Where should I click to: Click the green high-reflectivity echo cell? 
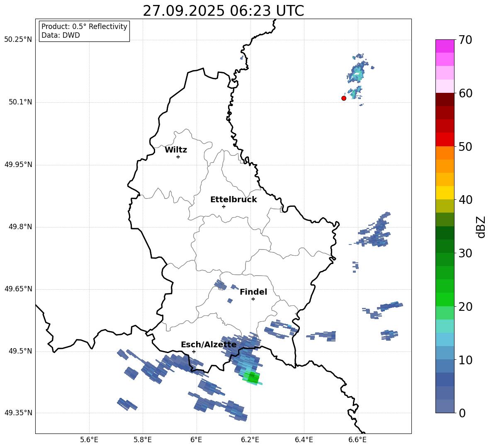click(253, 378)
